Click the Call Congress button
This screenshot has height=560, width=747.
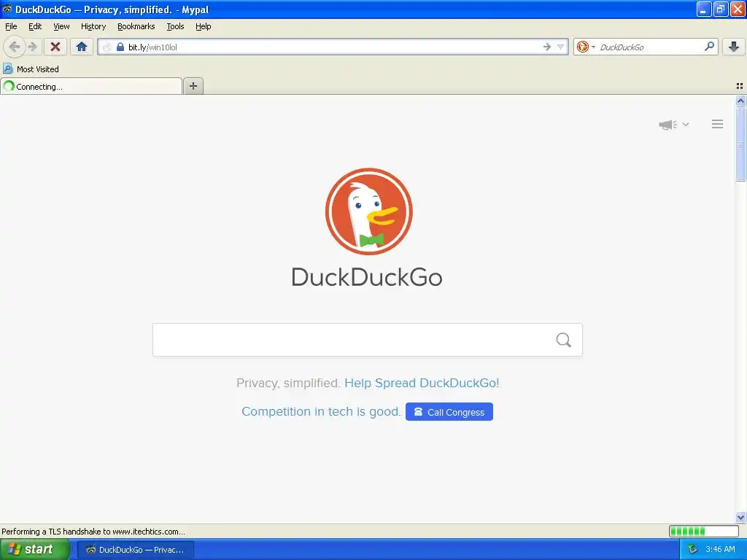[x=449, y=412]
